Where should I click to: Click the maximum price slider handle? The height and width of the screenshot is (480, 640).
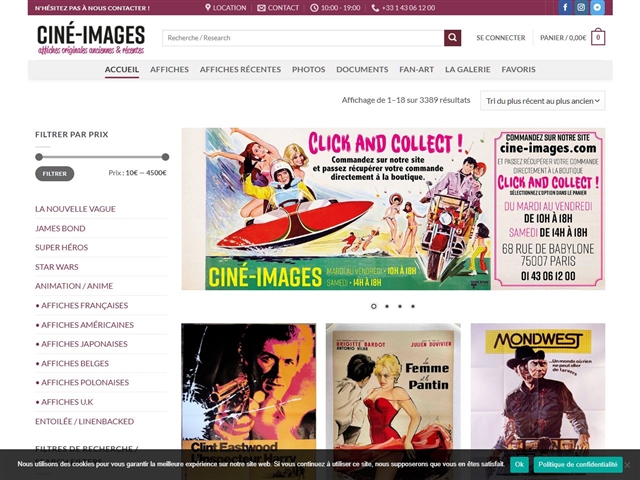click(x=165, y=157)
